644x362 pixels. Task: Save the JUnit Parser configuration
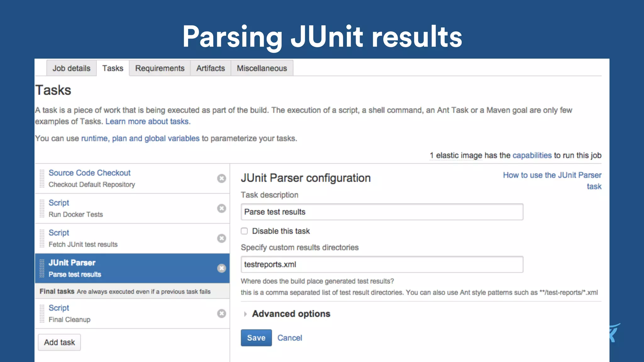coord(256,338)
